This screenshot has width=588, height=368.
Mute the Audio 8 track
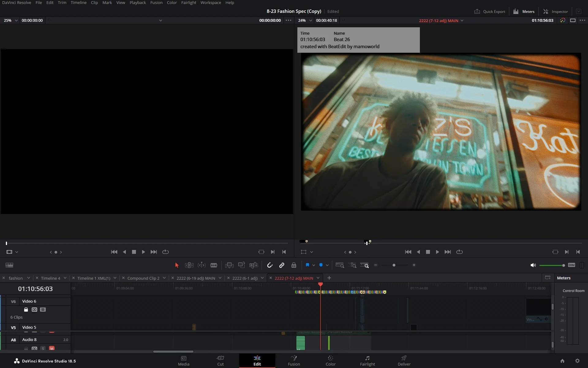52,349
